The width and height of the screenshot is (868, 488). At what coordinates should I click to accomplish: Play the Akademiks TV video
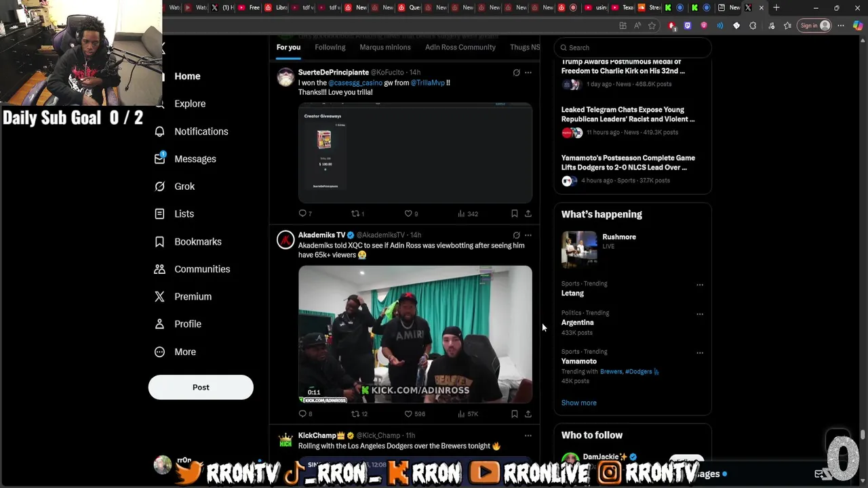415,335
